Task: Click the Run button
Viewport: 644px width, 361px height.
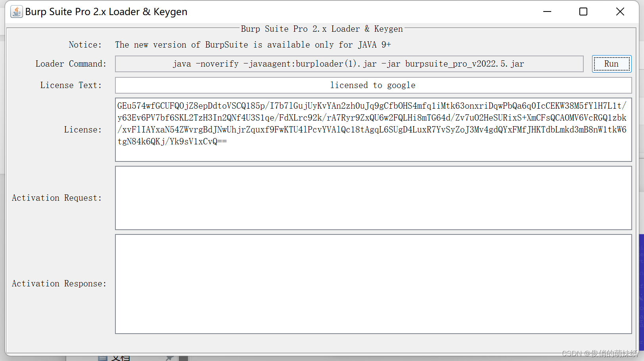Action: tap(611, 64)
